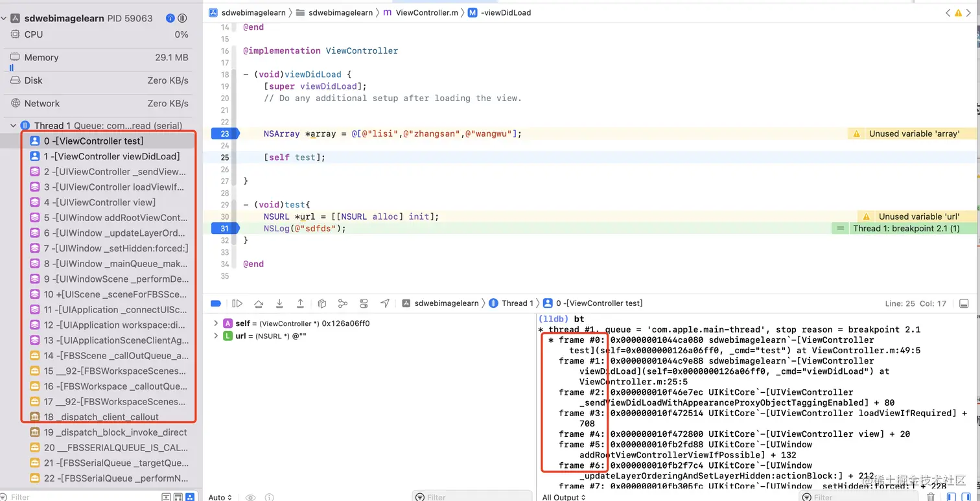Image resolution: width=980 pixels, height=501 pixels.
Task: Click the Line: 25 Col: 17 indicator
Action: [x=916, y=303]
